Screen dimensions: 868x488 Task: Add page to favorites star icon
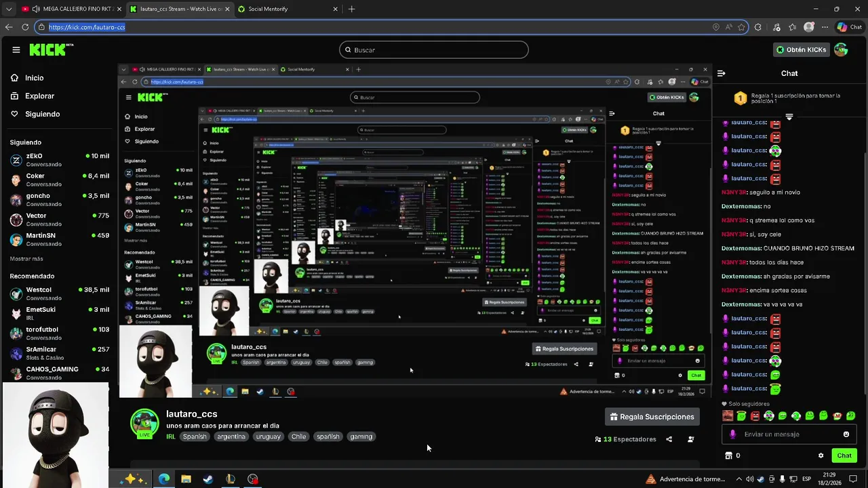pos(742,27)
